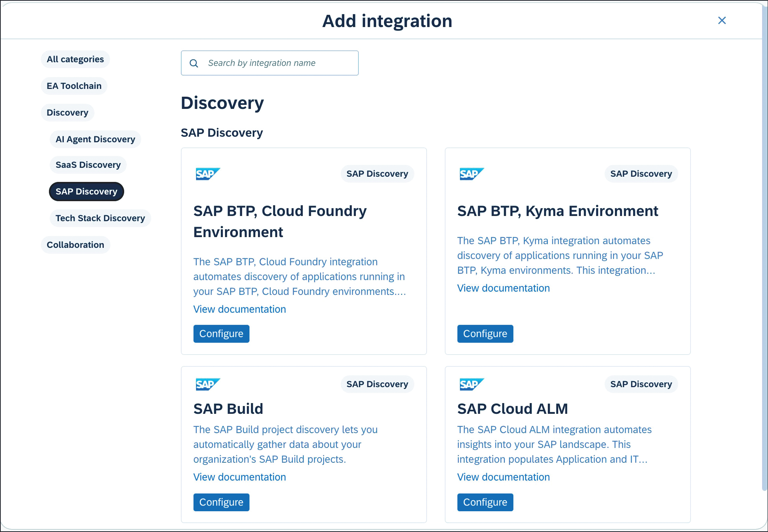
Task: Click SAP logo on Cloud Foundry card
Action: 208,174
